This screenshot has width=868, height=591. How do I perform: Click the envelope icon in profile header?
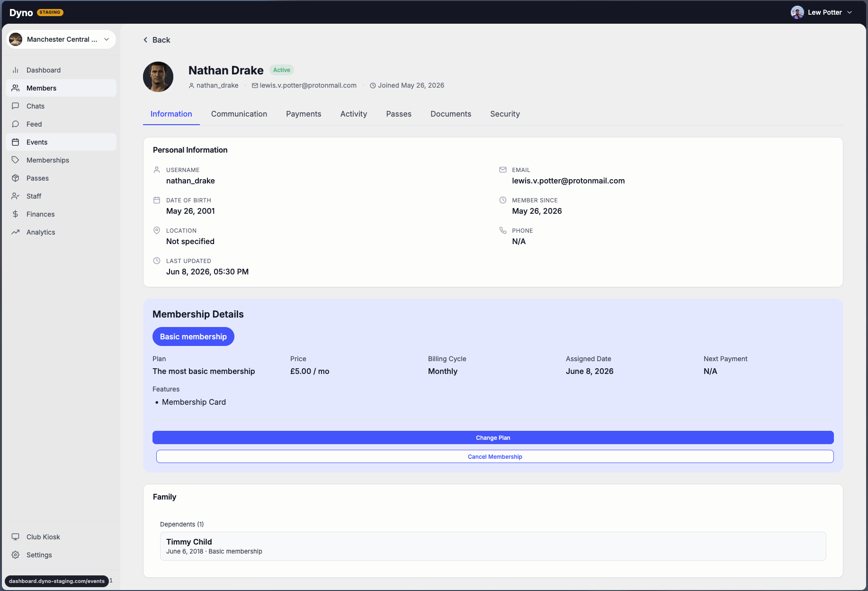(x=255, y=86)
